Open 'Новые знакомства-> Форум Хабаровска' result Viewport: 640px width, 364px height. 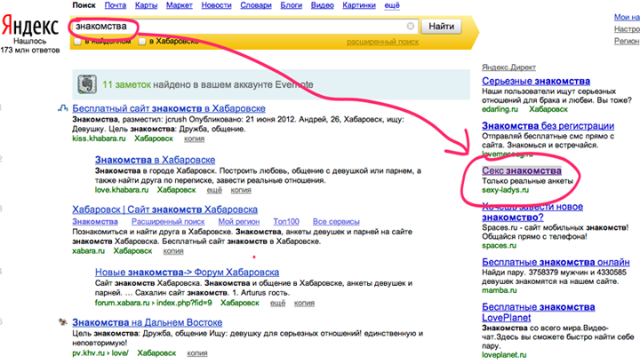187,272
